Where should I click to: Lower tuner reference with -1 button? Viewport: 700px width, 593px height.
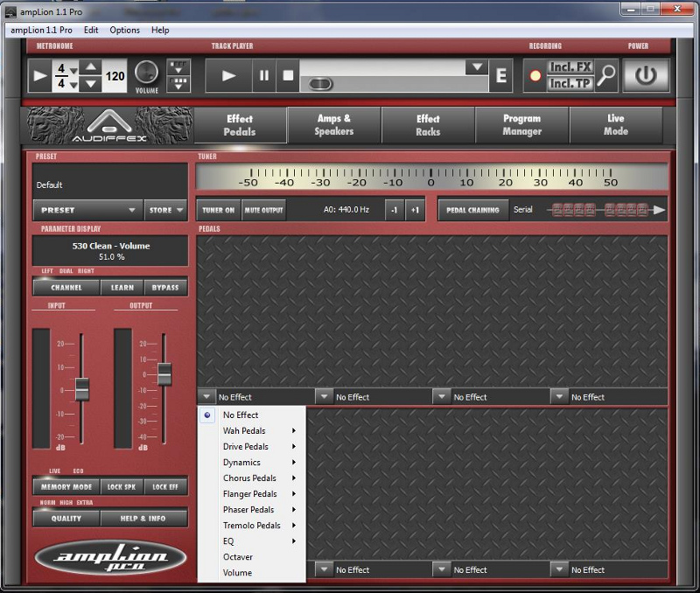pos(395,210)
